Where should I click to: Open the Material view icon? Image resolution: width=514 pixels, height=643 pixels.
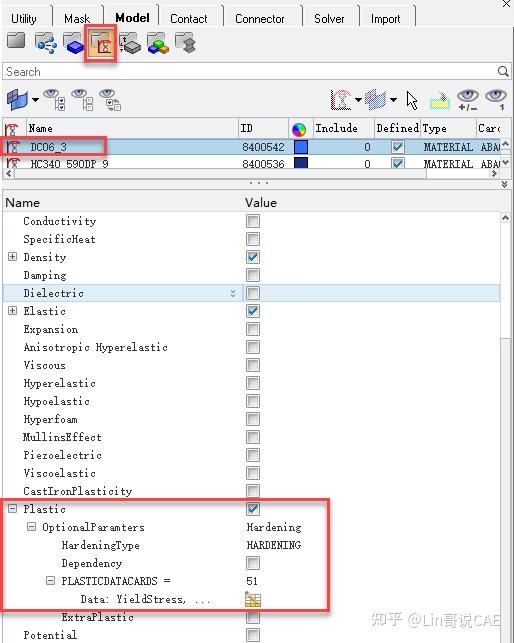[x=101, y=43]
